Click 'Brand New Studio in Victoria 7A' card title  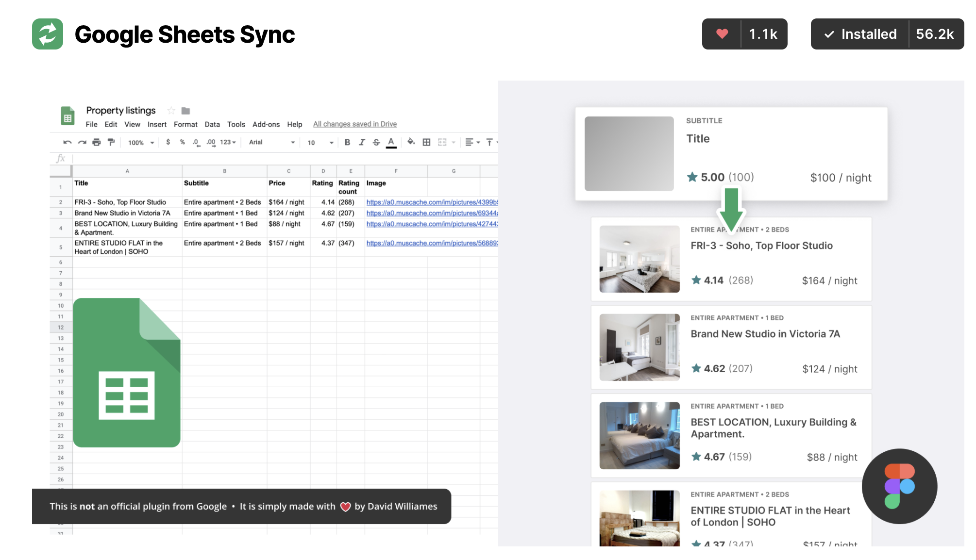pos(765,334)
